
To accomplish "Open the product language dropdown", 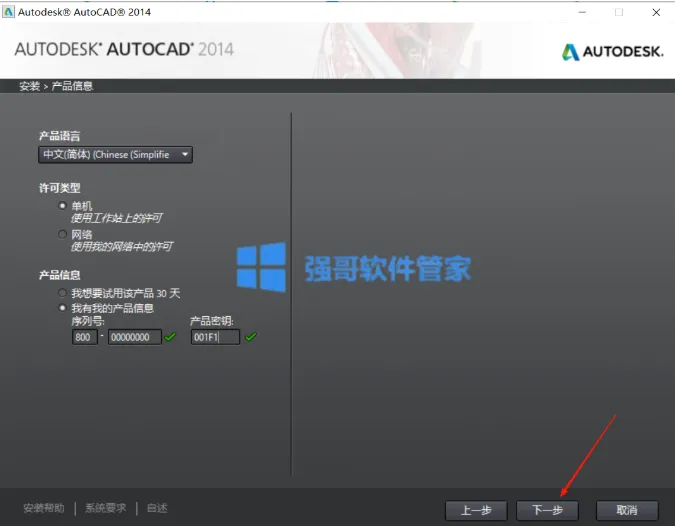I will tap(115, 155).
